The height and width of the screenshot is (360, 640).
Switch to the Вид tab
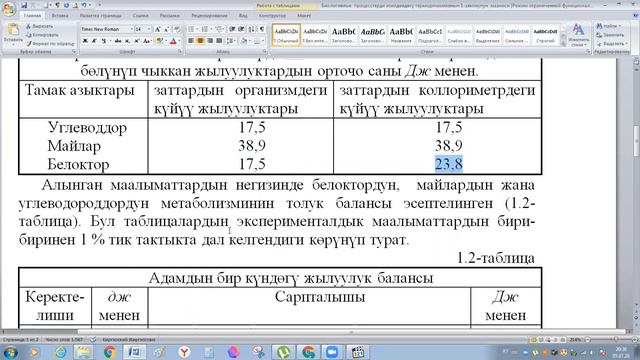(243, 16)
